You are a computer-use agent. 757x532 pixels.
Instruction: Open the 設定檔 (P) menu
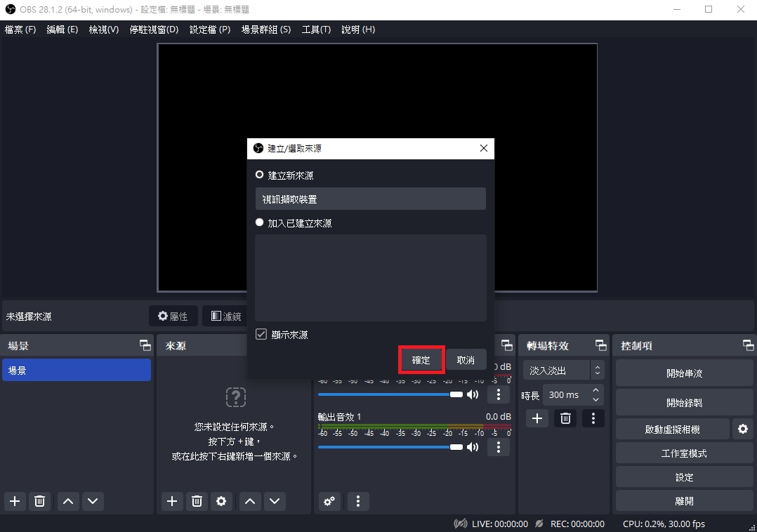pyautogui.click(x=210, y=29)
